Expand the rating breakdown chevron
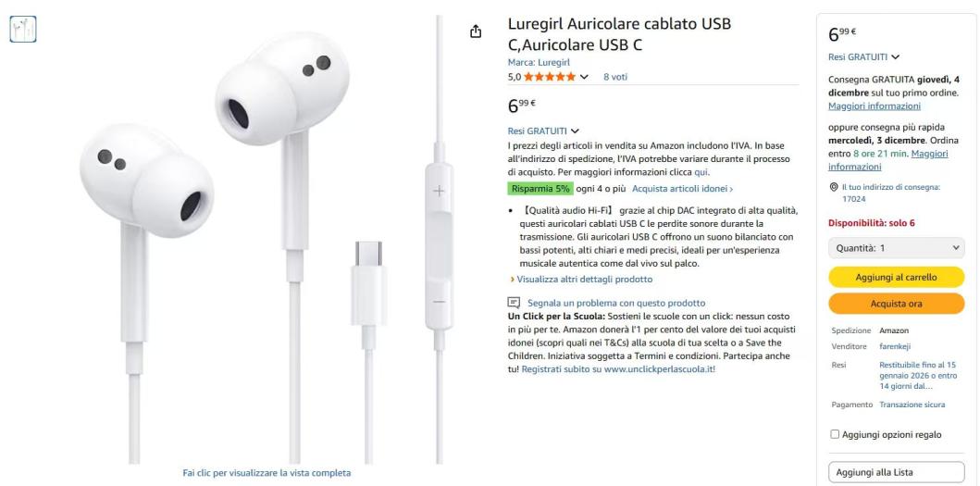This screenshot has height=486, width=980. [x=584, y=77]
